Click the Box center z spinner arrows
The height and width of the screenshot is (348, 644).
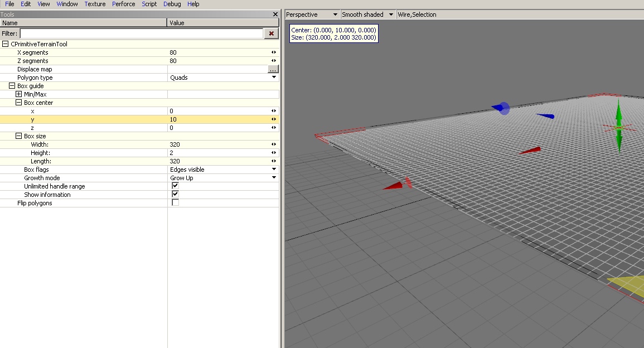[274, 127]
